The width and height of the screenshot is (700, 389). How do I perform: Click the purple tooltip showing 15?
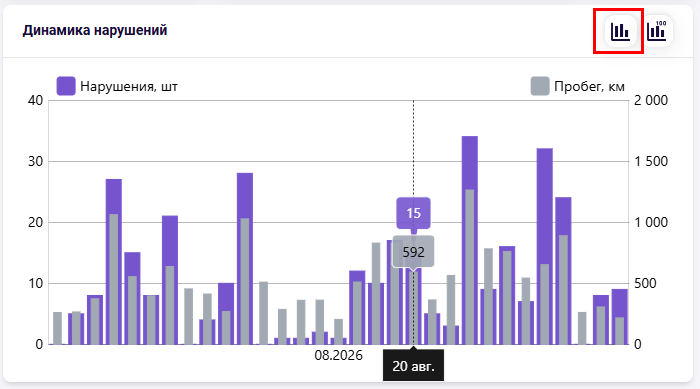point(413,213)
